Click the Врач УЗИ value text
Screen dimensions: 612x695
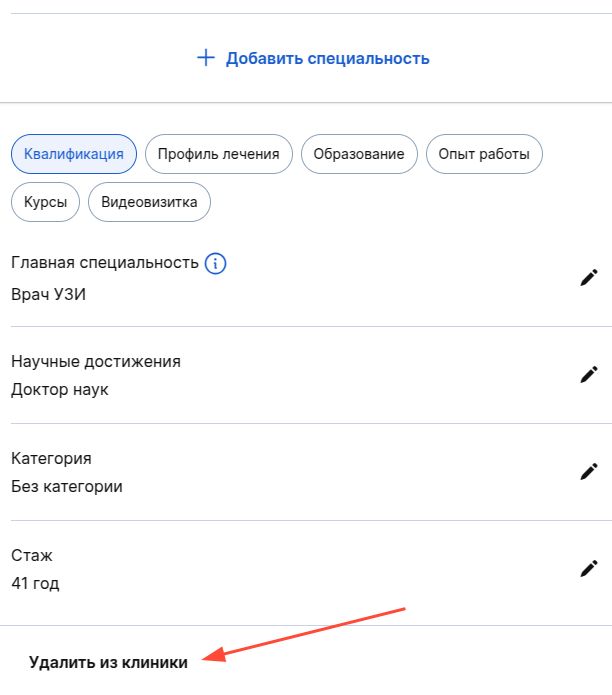pos(49,295)
